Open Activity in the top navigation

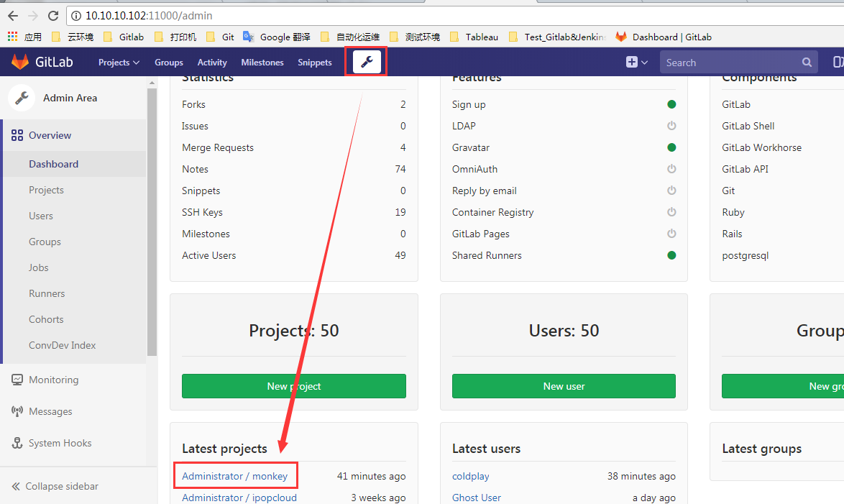point(212,63)
